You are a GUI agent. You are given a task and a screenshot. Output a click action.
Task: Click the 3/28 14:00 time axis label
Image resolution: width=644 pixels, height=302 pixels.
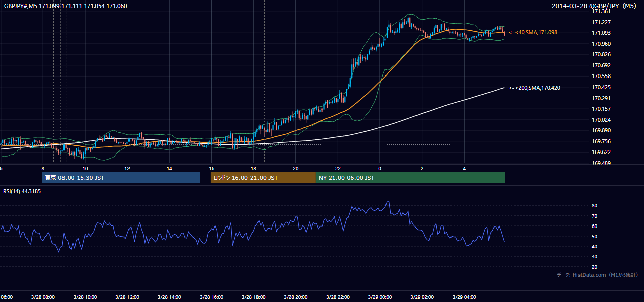(x=169, y=297)
